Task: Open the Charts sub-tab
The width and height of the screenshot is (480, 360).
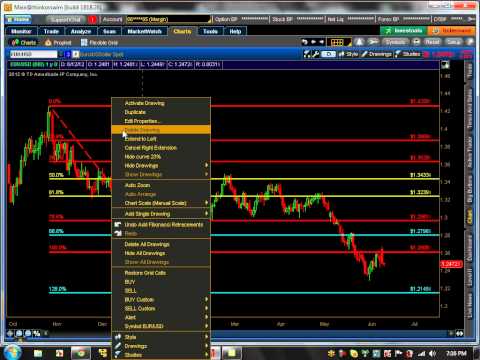Action: click(24, 43)
